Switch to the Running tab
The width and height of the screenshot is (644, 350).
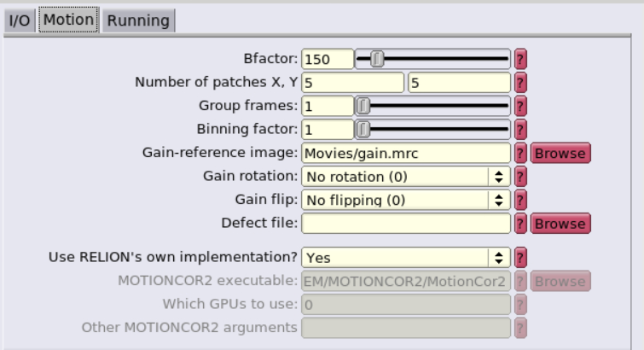[138, 20]
